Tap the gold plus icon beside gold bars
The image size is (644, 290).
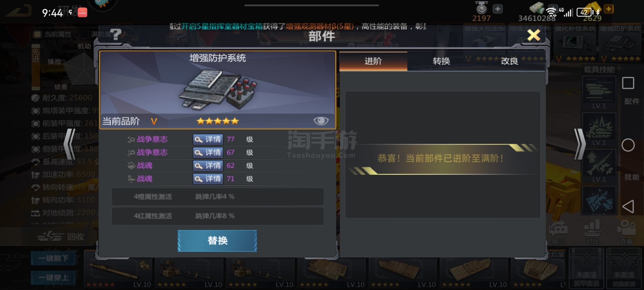609,9
